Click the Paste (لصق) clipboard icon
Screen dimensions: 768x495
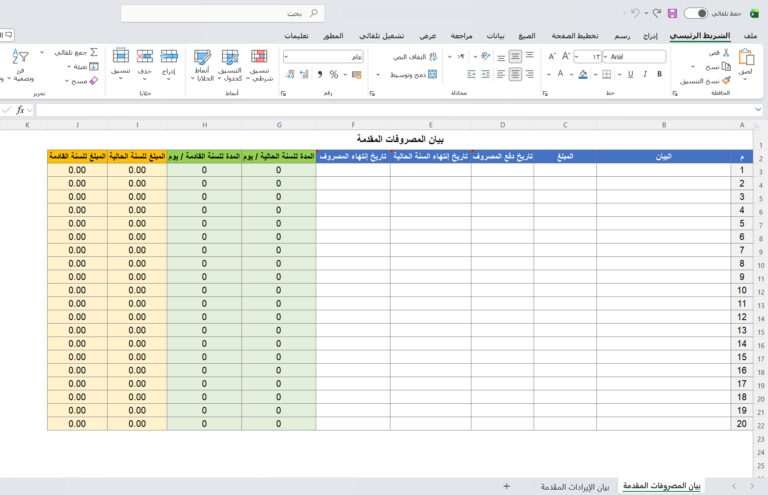coord(746,58)
